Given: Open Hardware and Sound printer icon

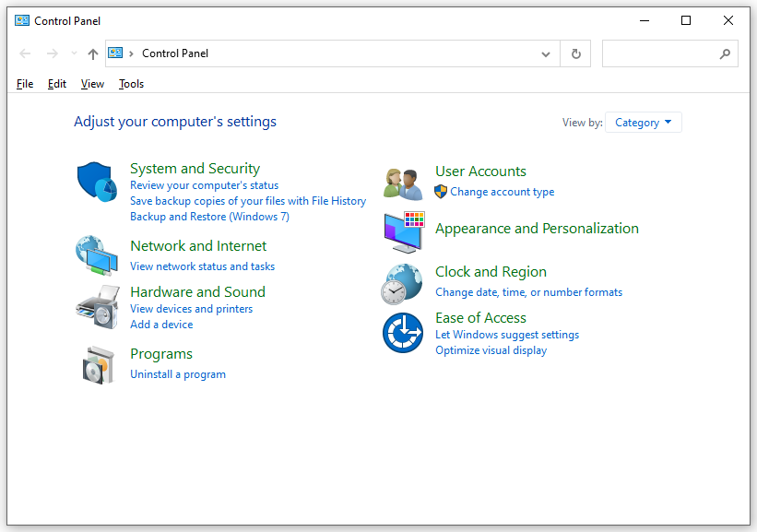Looking at the screenshot, I should 98,307.
